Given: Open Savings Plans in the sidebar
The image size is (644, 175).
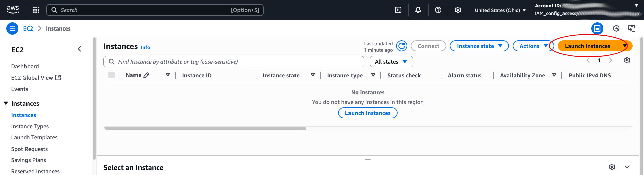Looking at the screenshot, I should 29,160.
